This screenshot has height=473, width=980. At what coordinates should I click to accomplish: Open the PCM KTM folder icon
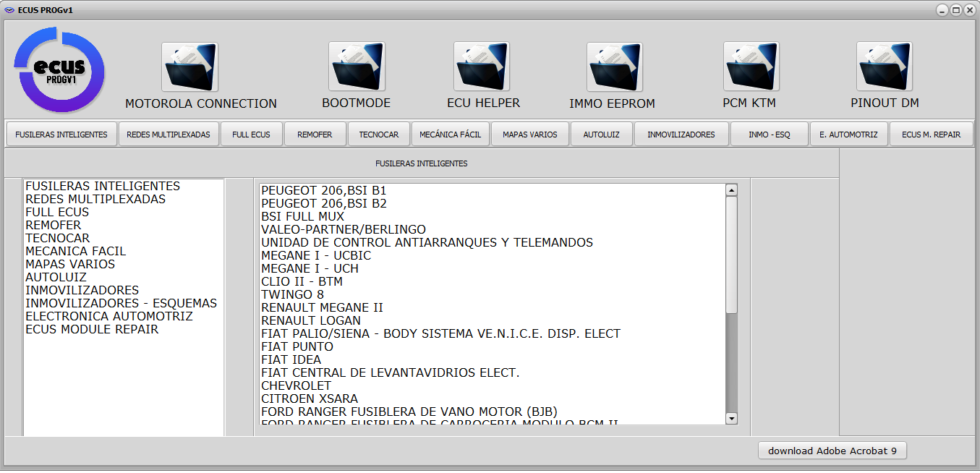[x=751, y=67]
